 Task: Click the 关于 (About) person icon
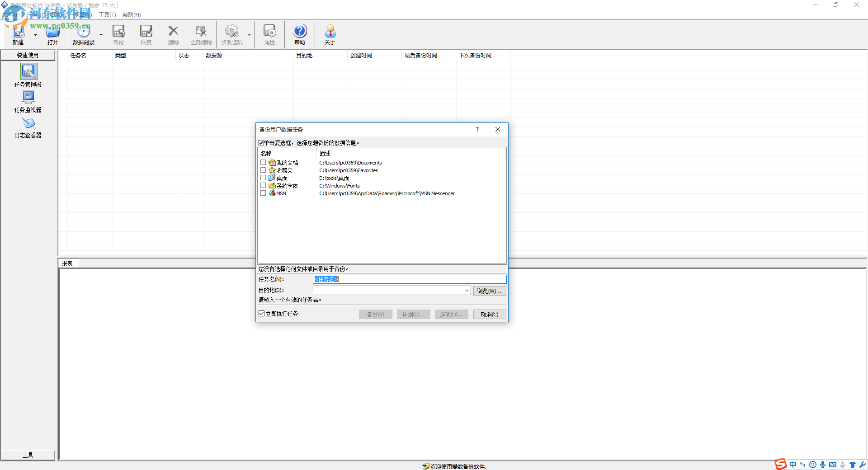[330, 31]
